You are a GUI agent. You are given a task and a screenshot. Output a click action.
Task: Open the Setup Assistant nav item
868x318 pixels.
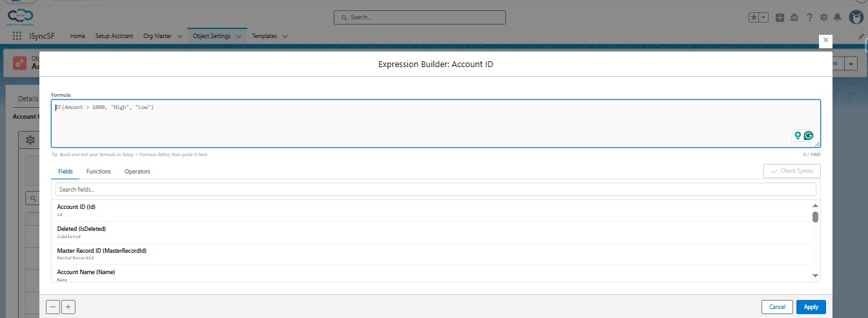pyautogui.click(x=113, y=36)
